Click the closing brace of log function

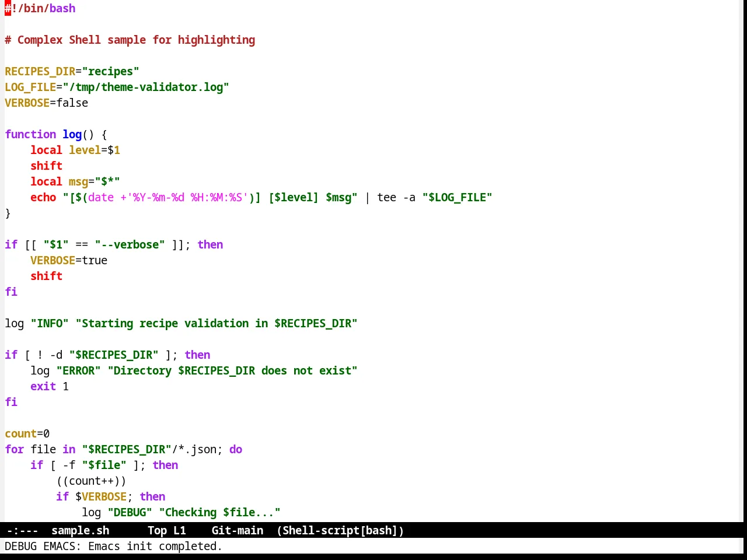pyautogui.click(x=8, y=213)
